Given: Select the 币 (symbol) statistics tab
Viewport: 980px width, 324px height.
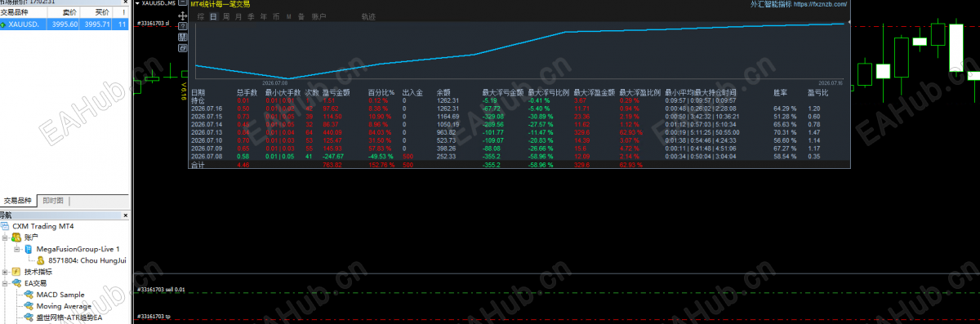Looking at the screenshot, I should pyautogui.click(x=276, y=16).
